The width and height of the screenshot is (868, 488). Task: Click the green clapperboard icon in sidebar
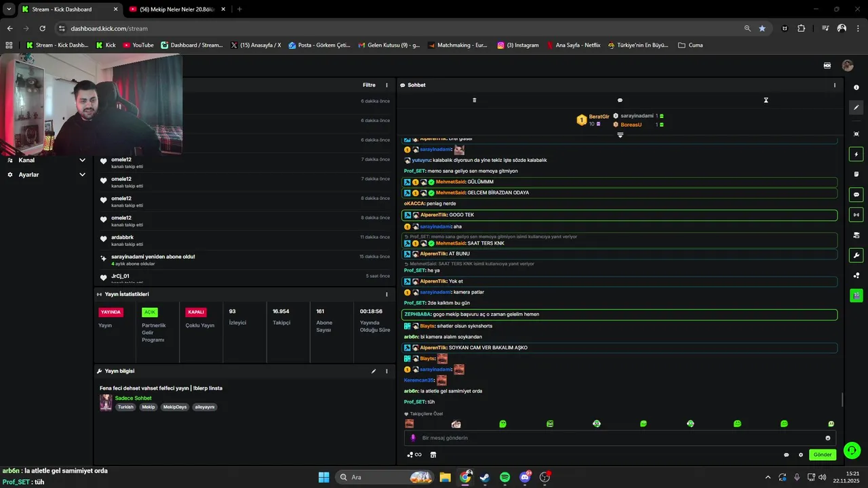coord(856,296)
